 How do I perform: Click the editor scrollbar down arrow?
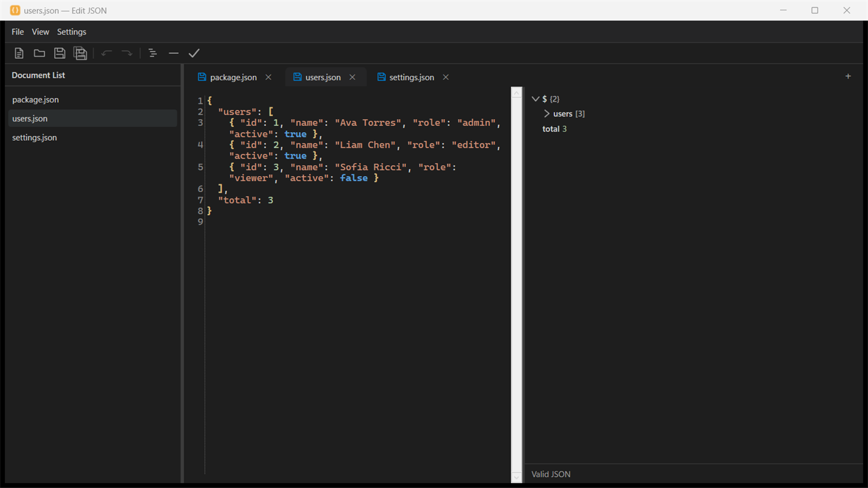pyautogui.click(x=517, y=477)
